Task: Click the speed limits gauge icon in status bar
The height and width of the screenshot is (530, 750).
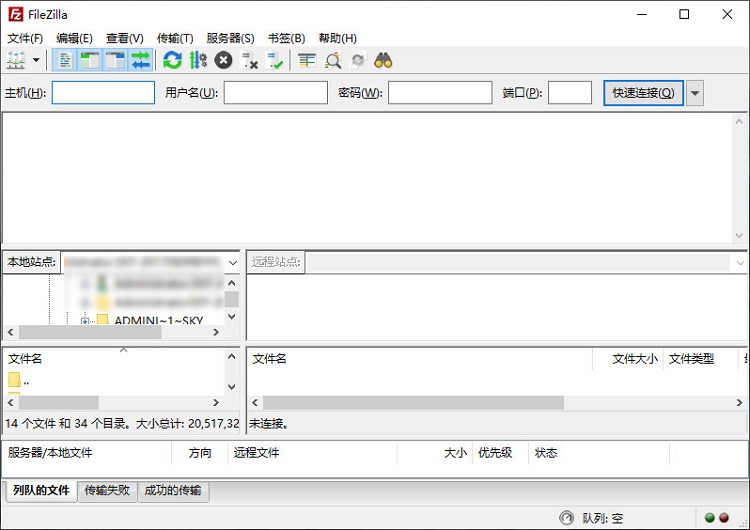Action: (x=566, y=518)
